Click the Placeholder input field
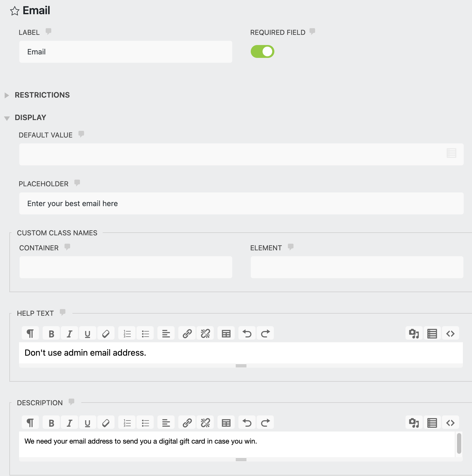The height and width of the screenshot is (476, 472). 134,203
